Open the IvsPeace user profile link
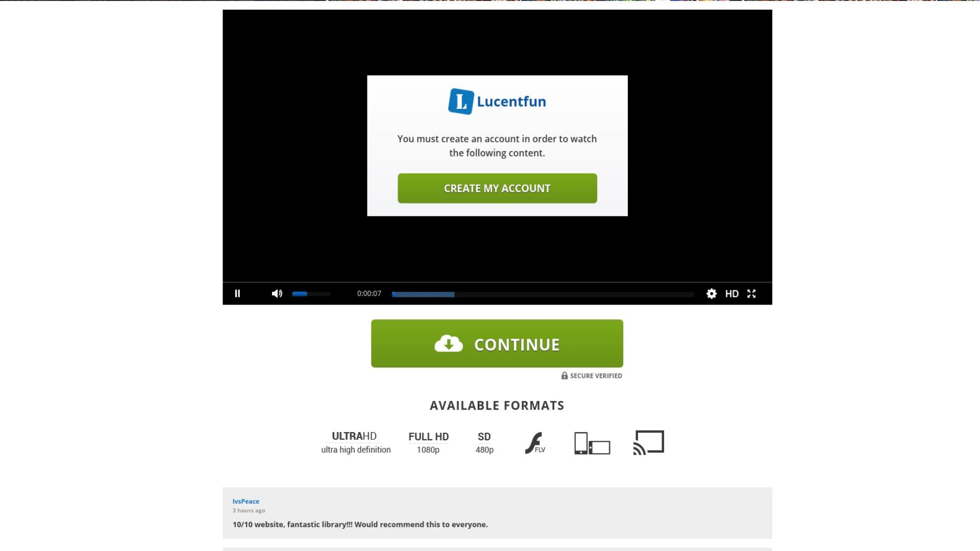The image size is (980, 551). [x=246, y=502]
